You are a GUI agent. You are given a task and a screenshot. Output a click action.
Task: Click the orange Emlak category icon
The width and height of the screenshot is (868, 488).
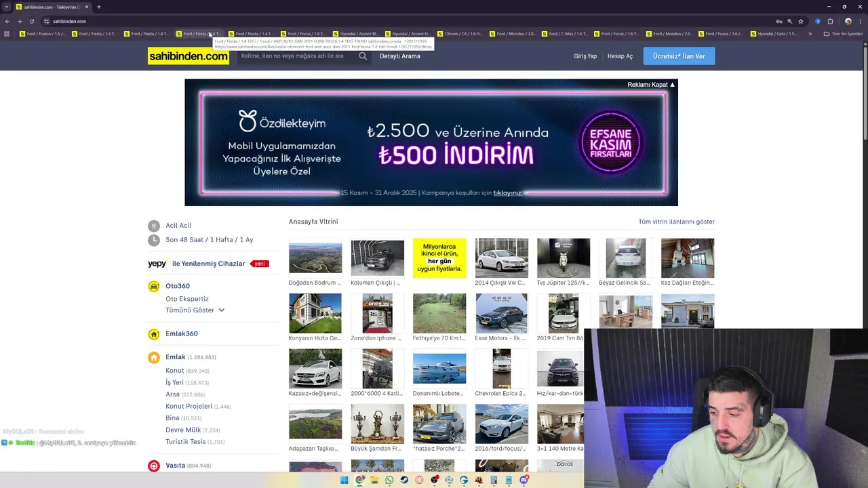[x=154, y=357]
